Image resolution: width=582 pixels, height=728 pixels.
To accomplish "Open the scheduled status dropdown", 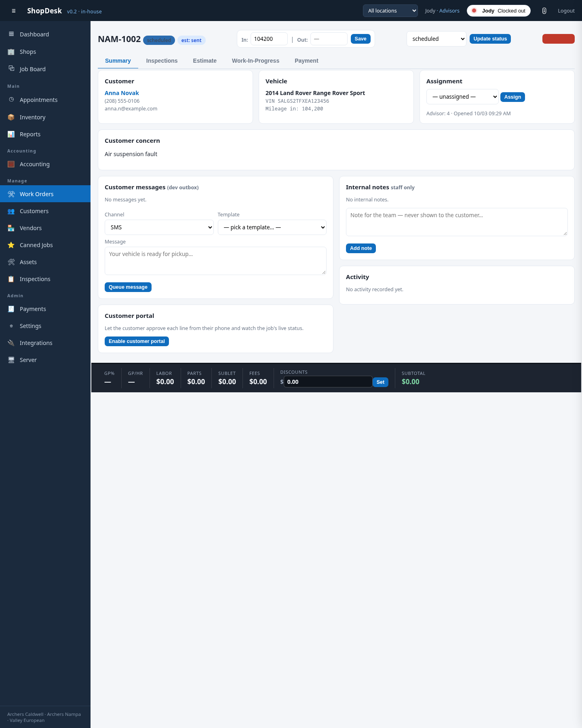I will click(436, 39).
